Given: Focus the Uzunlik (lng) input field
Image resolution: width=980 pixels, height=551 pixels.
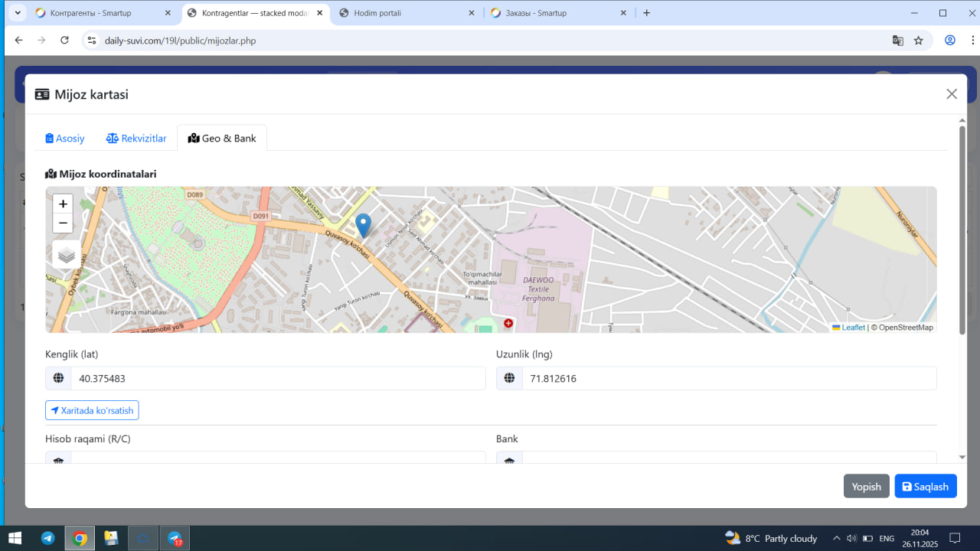Looking at the screenshot, I should [728, 379].
